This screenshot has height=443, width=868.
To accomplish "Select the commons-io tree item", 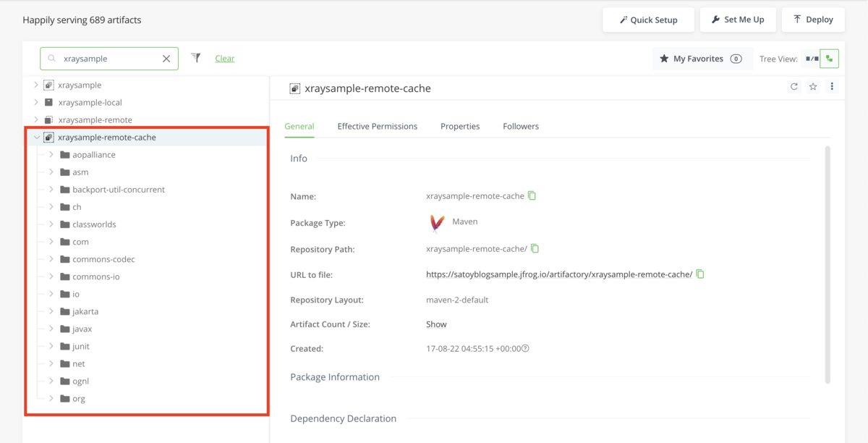I will (x=95, y=277).
